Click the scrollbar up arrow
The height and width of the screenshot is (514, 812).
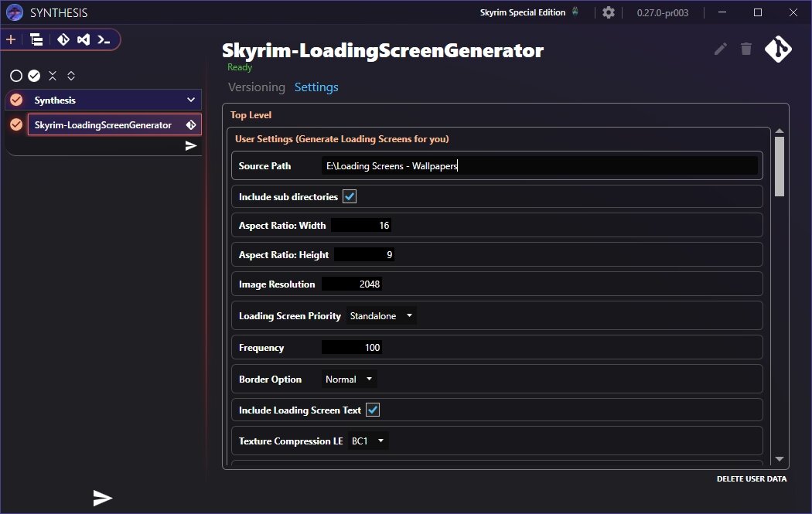click(780, 131)
